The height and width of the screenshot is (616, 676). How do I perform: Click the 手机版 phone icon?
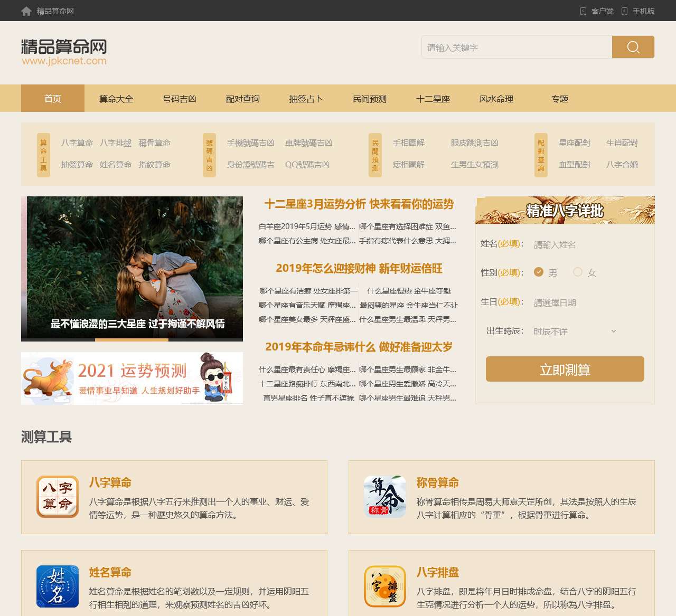pos(624,11)
